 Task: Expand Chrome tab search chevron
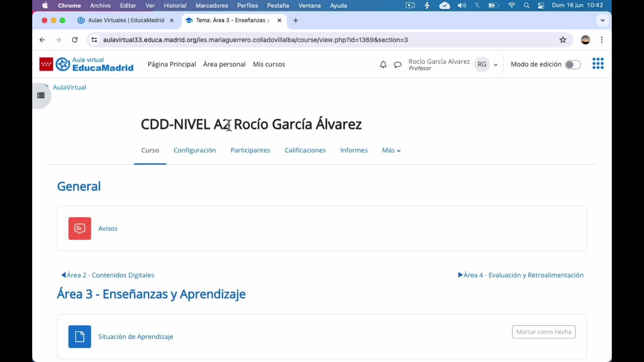(x=602, y=20)
